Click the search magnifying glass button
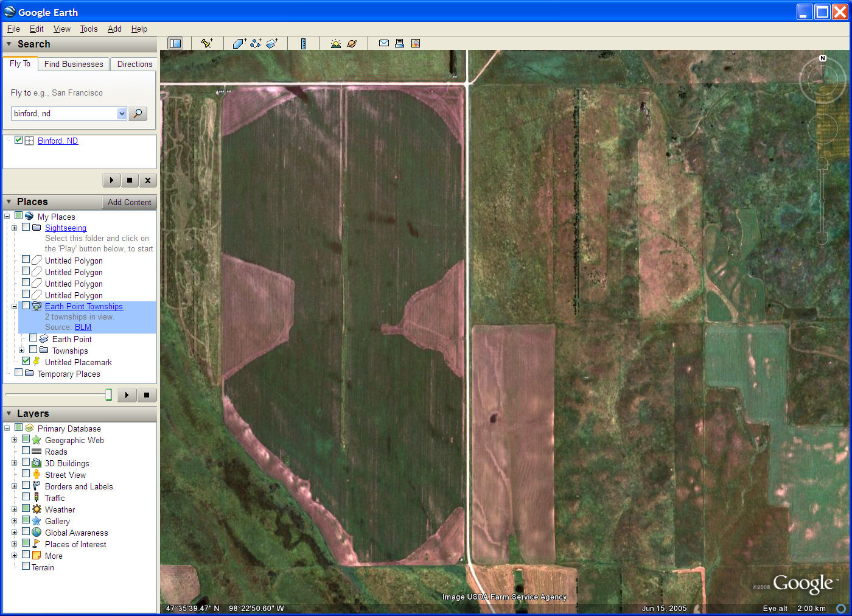The width and height of the screenshot is (852, 616). coord(138,113)
